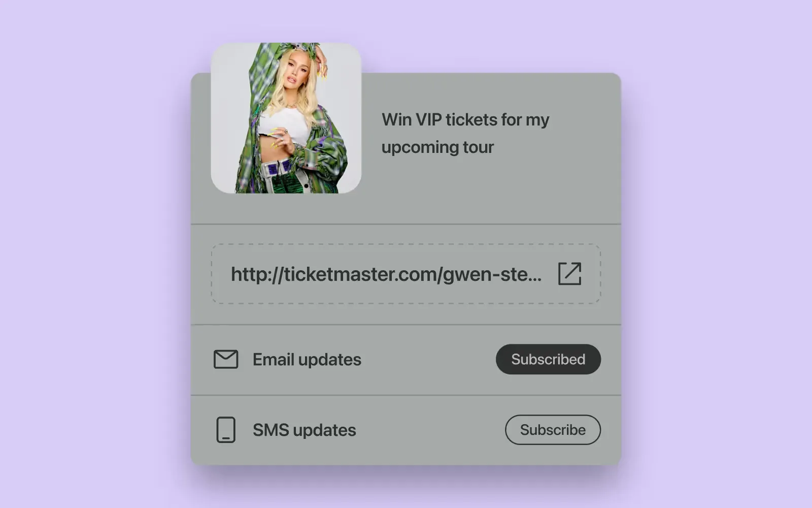Image resolution: width=812 pixels, height=508 pixels.
Task: Open the ticketmaster.com URL text
Action: [386, 274]
